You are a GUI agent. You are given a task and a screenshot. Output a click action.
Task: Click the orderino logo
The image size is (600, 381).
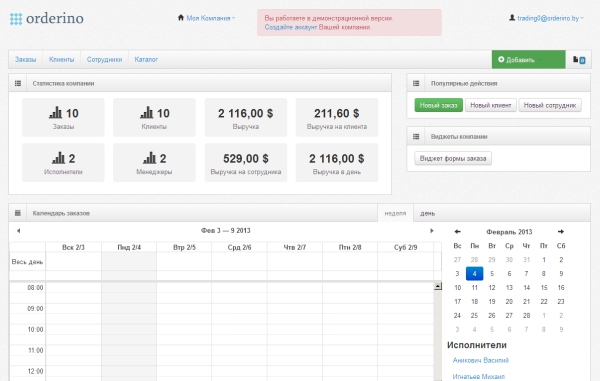click(46, 18)
